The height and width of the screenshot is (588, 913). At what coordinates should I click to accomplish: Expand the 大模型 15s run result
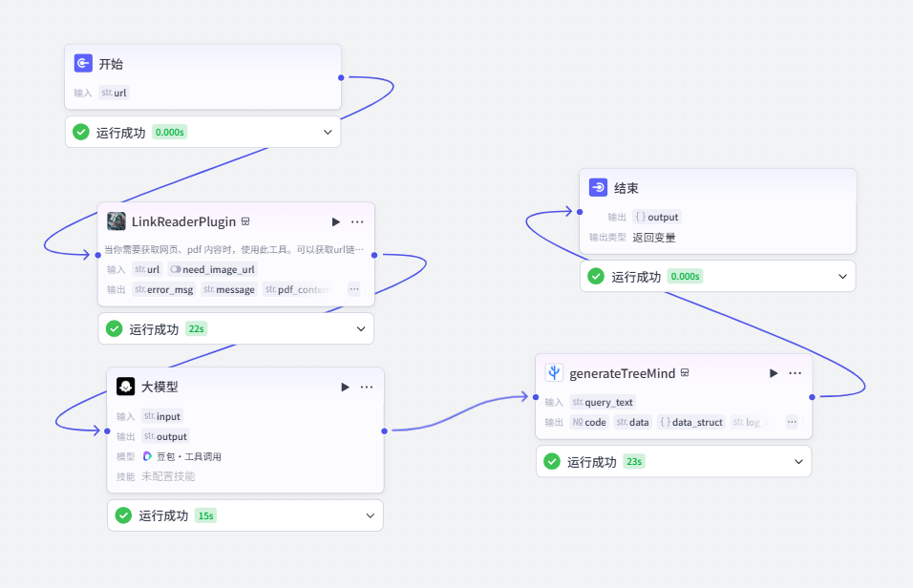(x=371, y=515)
